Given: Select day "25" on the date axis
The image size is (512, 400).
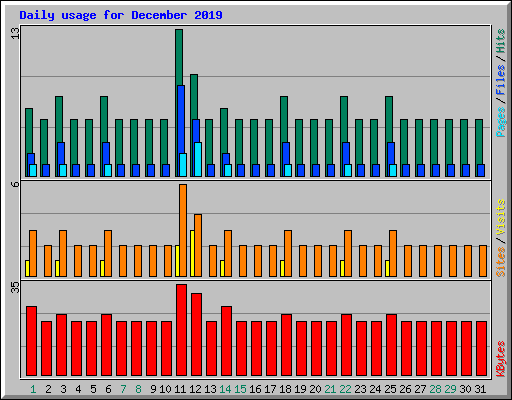Looking at the screenshot, I should pos(390,389).
